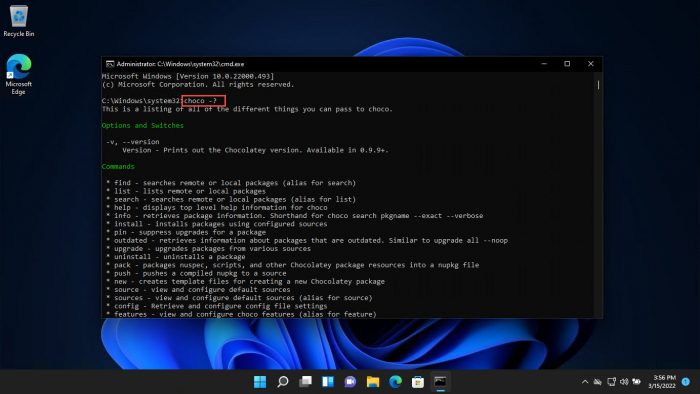
Task: Click the 'Options and Switches' heading
Action: (x=142, y=125)
